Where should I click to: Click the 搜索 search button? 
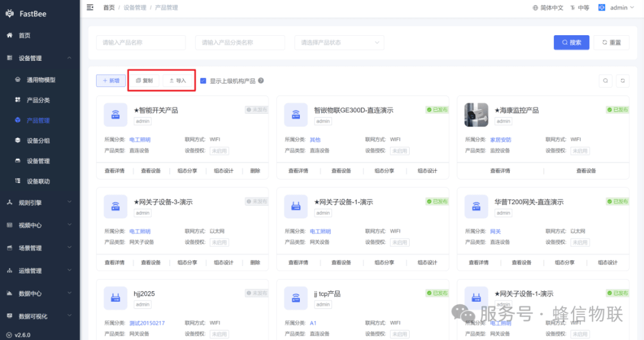[x=571, y=42]
